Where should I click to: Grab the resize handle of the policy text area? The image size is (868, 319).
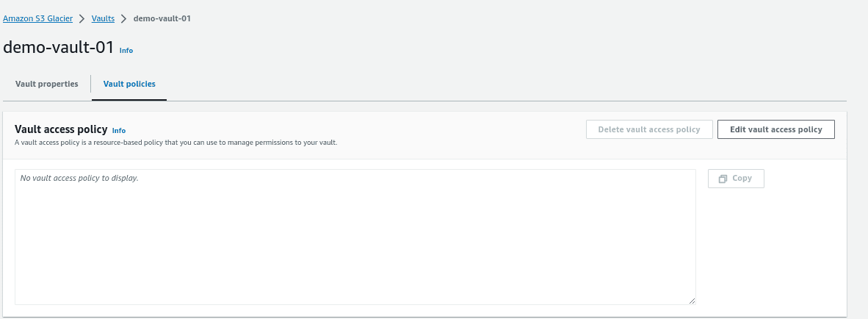click(x=692, y=301)
